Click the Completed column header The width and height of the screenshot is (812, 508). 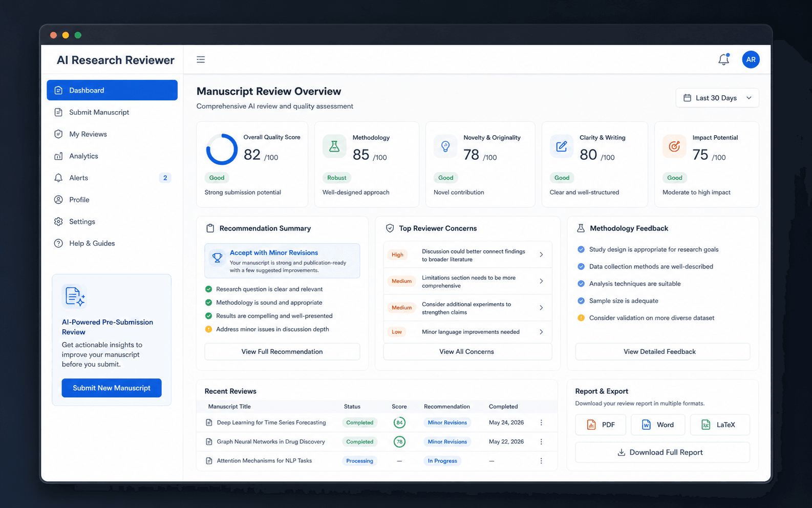click(503, 407)
